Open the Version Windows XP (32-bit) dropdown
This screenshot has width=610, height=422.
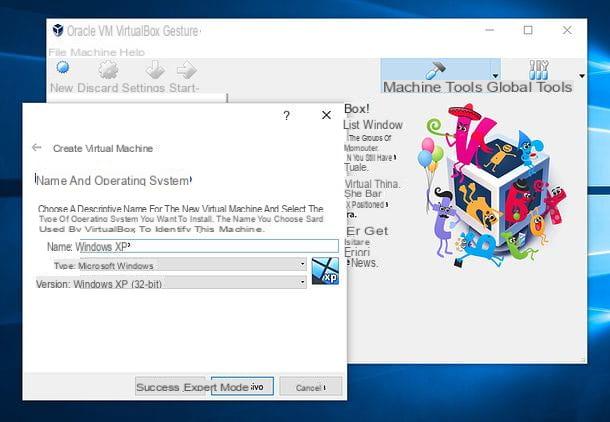pyautogui.click(x=193, y=283)
